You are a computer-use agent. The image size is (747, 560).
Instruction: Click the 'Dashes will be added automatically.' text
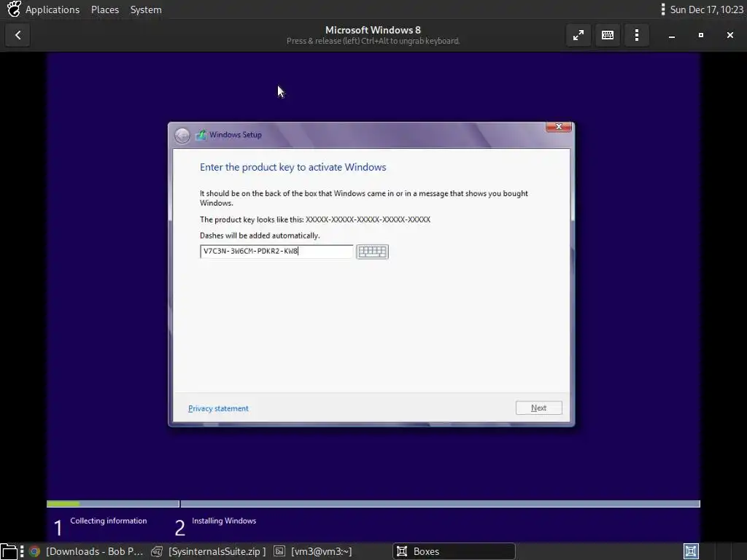(x=260, y=236)
